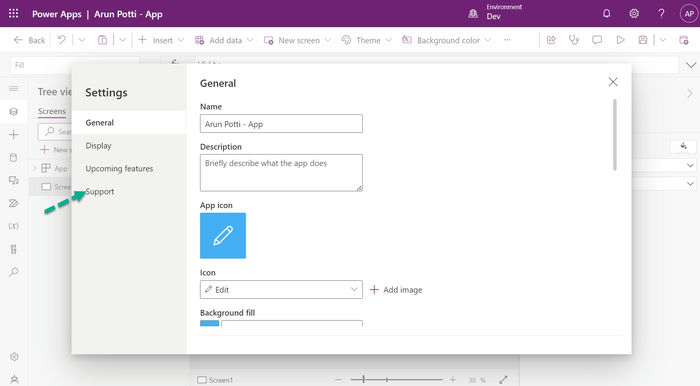Open the Search magnifier in left rail
700x386 pixels.
tap(14, 272)
